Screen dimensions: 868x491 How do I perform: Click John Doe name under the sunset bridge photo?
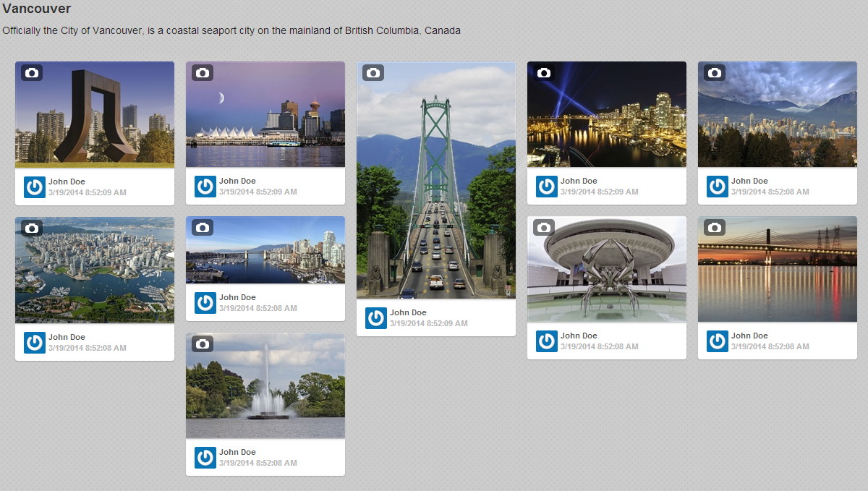[x=749, y=336]
